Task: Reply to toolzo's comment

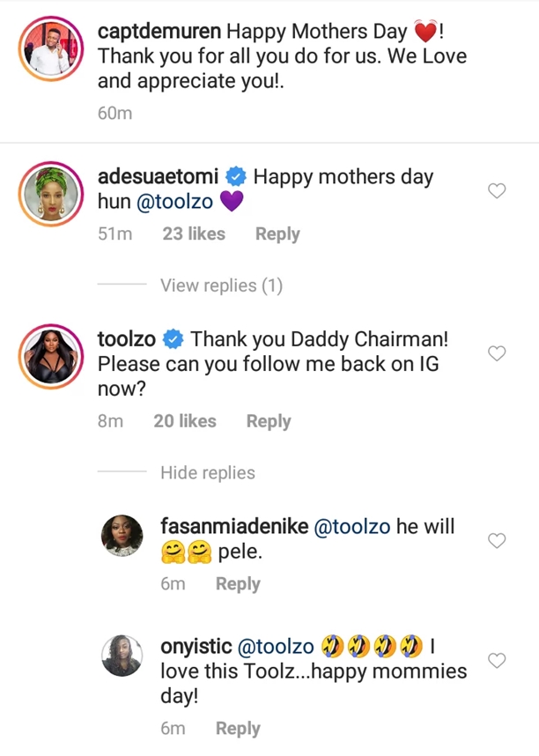Action: click(x=269, y=421)
